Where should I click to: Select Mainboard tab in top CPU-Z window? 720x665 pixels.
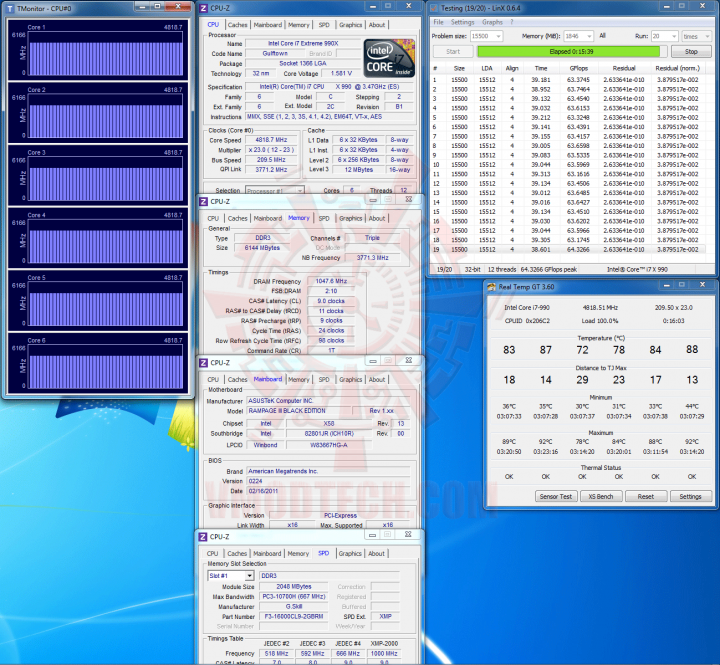268,25
